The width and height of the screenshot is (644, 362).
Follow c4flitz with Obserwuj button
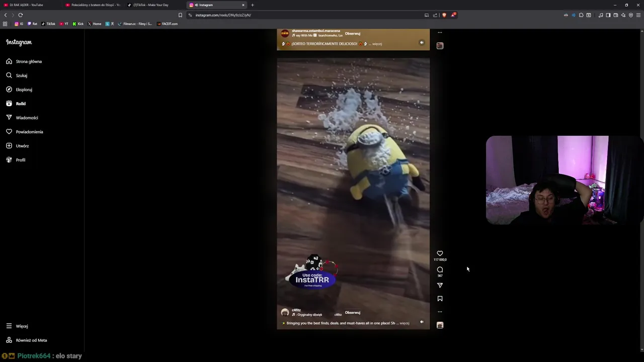[x=352, y=313]
